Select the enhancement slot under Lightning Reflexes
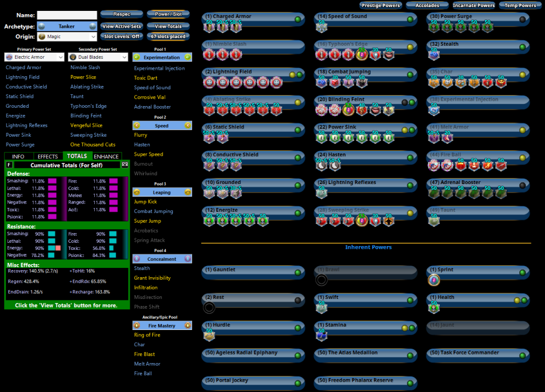Image resolution: width=545 pixels, height=392 pixels. pyautogui.click(x=322, y=193)
